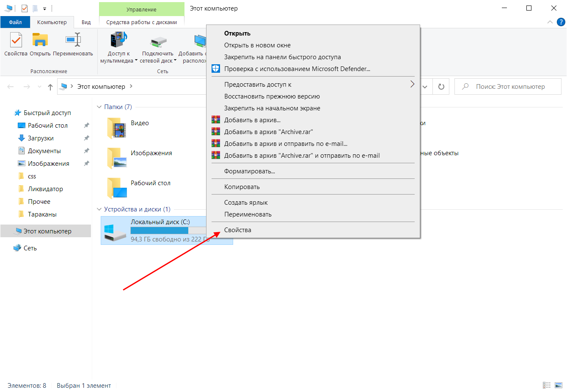The width and height of the screenshot is (567, 392).
Task: Open Help via the question mark icon
Action: pyautogui.click(x=561, y=22)
